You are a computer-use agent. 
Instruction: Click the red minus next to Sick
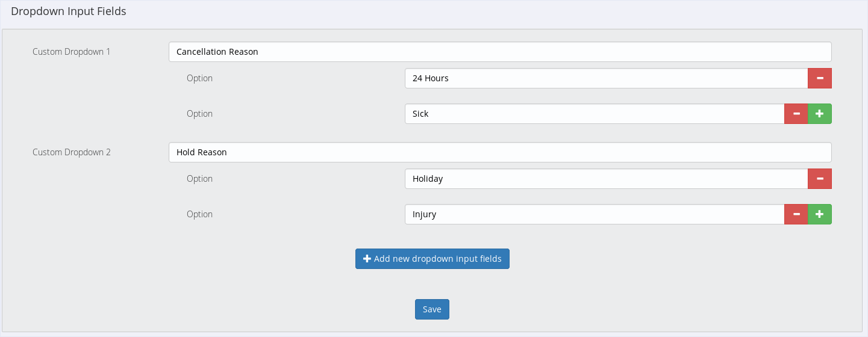pyautogui.click(x=796, y=114)
